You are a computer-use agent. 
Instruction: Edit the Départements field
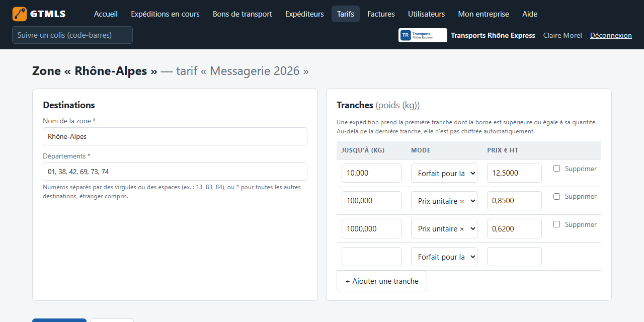tap(175, 172)
